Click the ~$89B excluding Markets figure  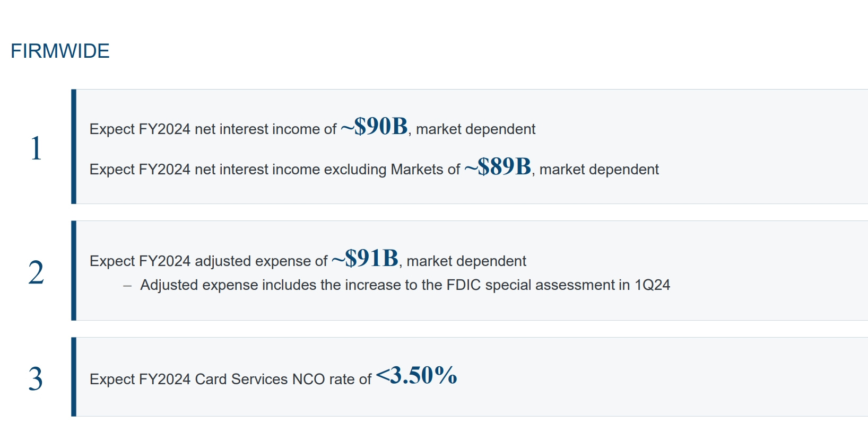(498, 167)
